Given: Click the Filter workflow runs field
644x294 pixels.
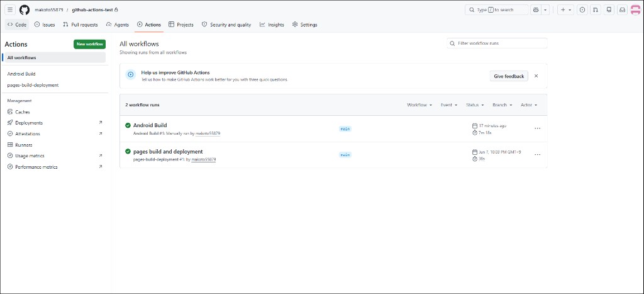Looking at the screenshot, I should point(497,43).
